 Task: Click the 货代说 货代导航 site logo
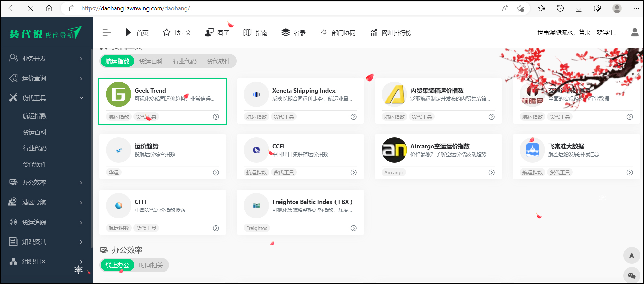coord(46,33)
